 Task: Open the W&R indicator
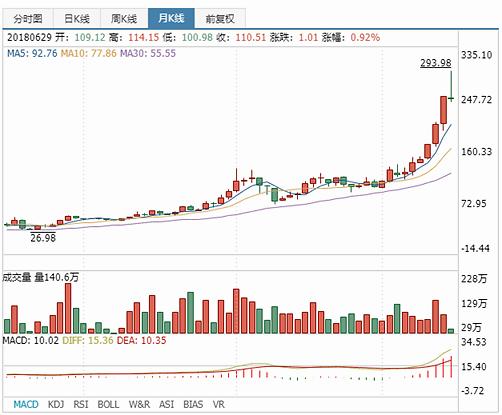click(x=139, y=404)
